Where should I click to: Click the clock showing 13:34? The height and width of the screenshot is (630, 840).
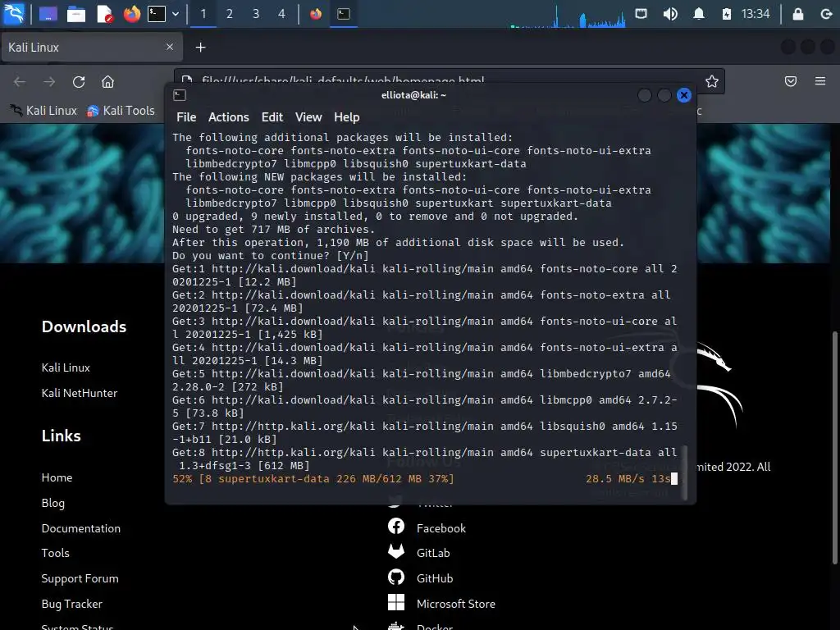[x=756, y=13]
